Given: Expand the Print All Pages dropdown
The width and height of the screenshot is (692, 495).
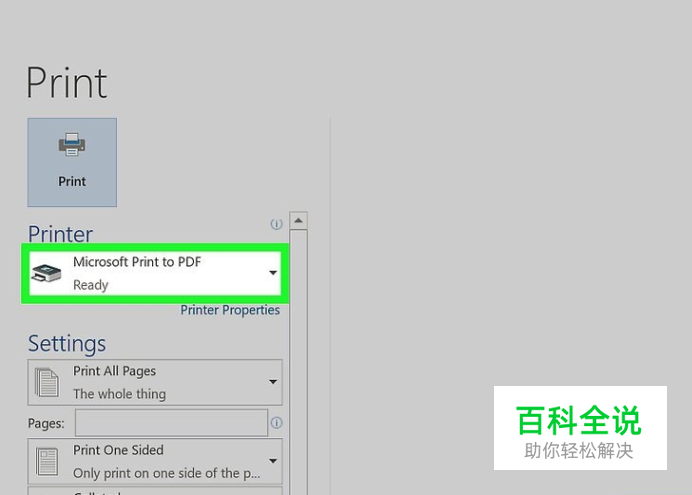Looking at the screenshot, I should pos(155,382).
